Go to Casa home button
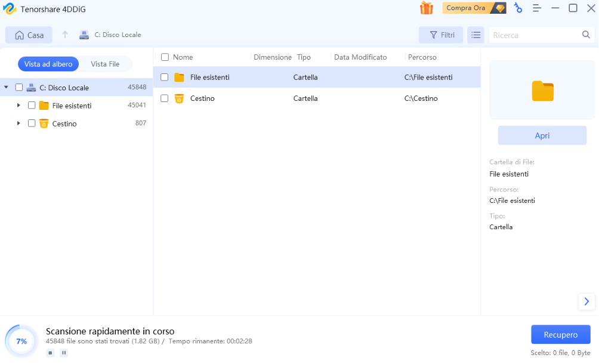 click(x=29, y=35)
